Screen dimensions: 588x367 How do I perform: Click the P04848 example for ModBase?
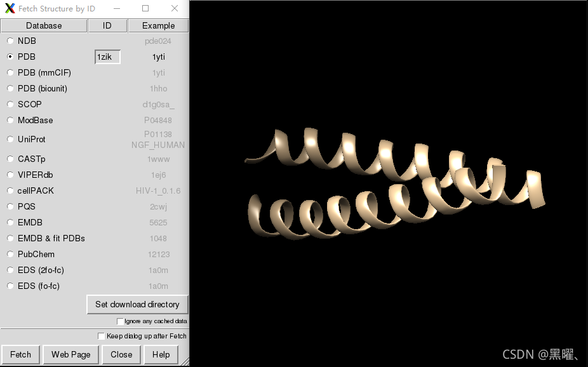point(158,121)
